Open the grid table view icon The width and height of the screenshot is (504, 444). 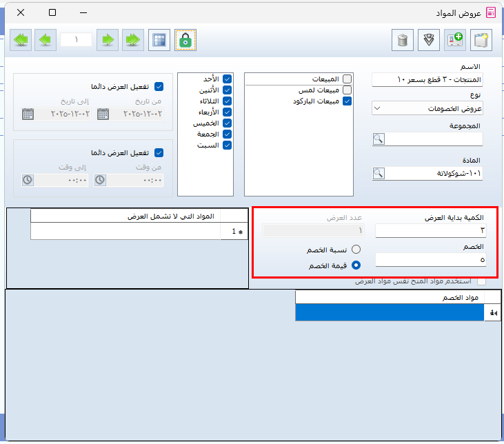tap(160, 40)
